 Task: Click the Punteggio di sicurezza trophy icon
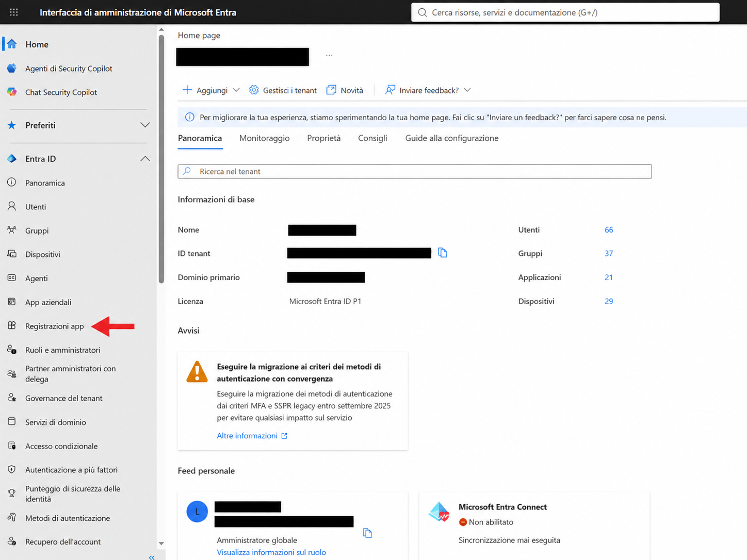click(12, 493)
